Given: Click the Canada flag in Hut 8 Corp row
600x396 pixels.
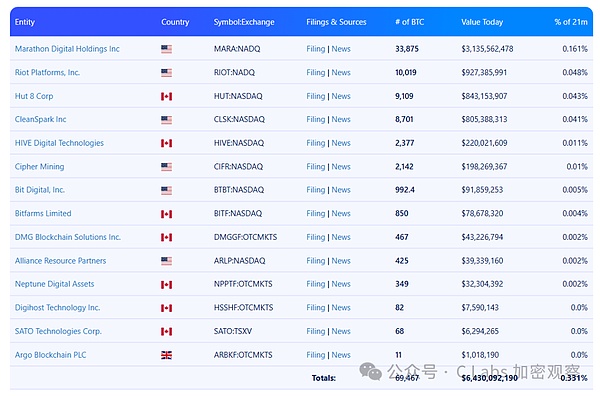Looking at the screenshot, I should tap(166, 96).
